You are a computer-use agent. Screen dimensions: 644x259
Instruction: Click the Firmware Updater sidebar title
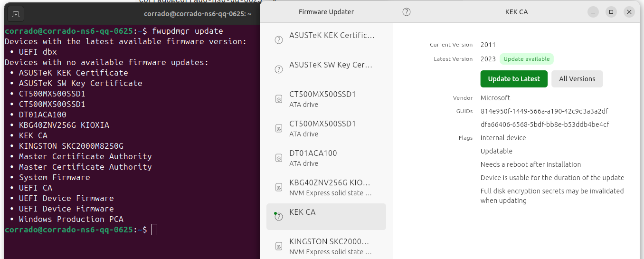coord(326,12)
